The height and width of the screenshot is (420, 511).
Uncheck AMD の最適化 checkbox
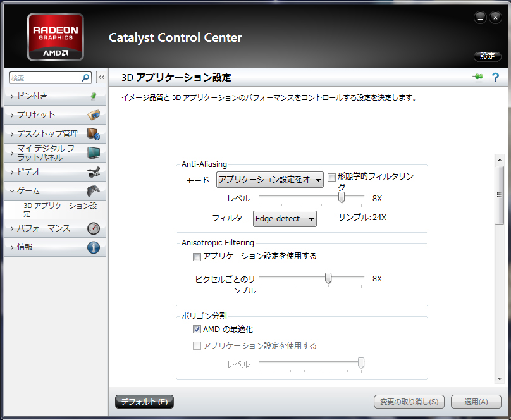pyautogui.click(x=197, y=330)
